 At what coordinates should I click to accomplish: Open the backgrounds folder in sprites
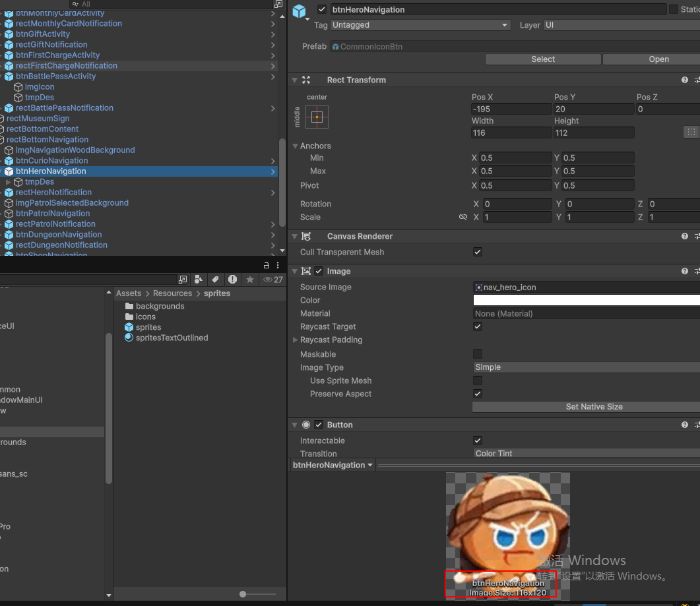160,306
